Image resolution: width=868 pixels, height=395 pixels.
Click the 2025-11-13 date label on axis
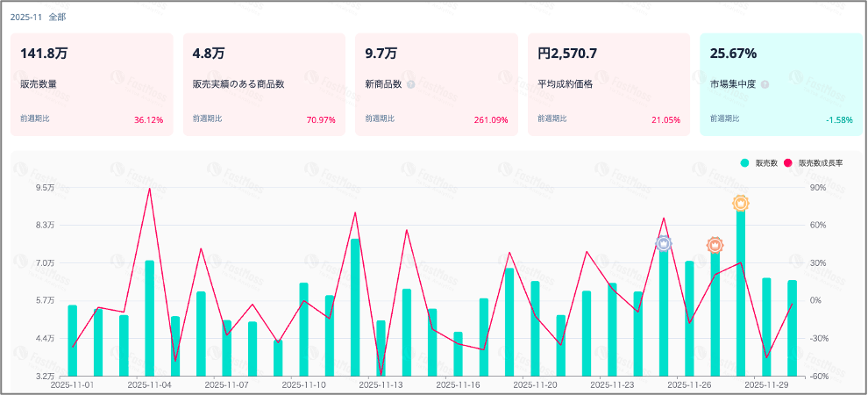381,384
